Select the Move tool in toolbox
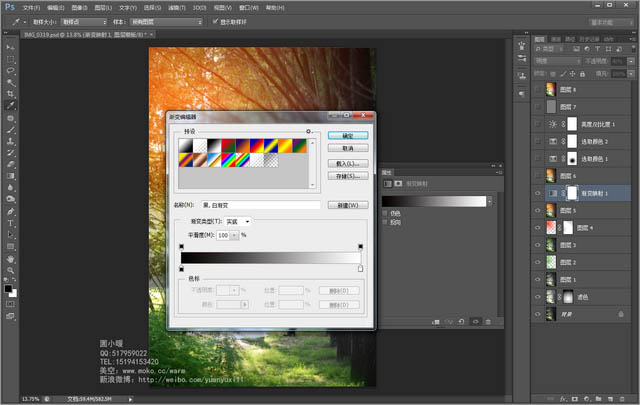 10,47
